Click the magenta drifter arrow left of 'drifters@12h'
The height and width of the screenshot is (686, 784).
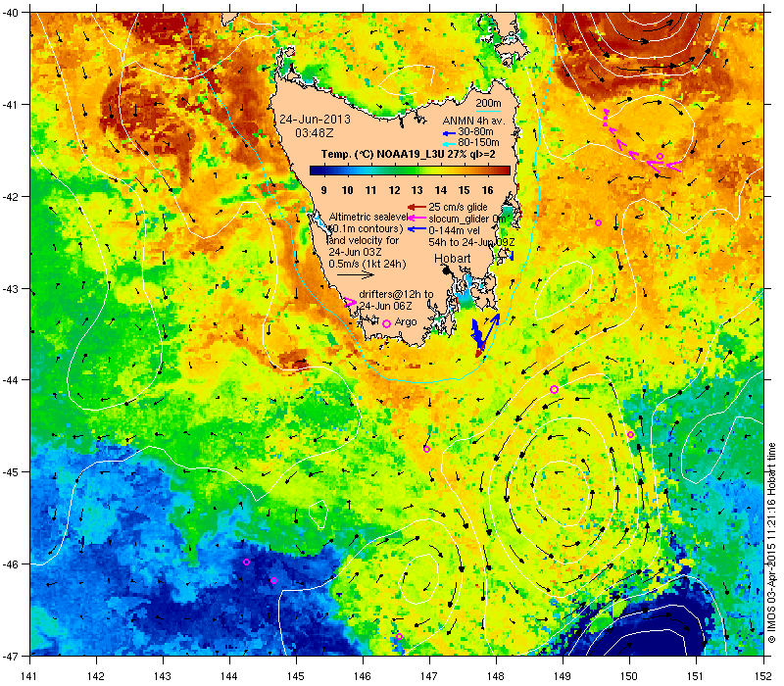click(350, 302)
